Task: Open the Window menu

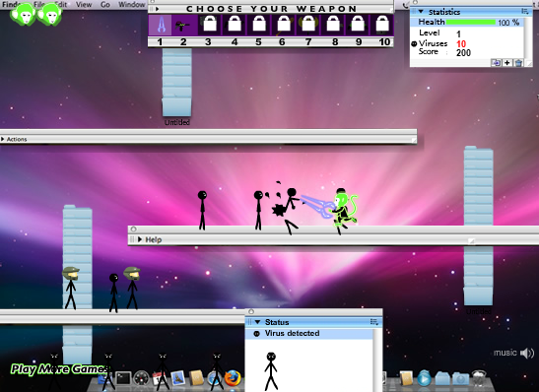Action: coord(132,5)
